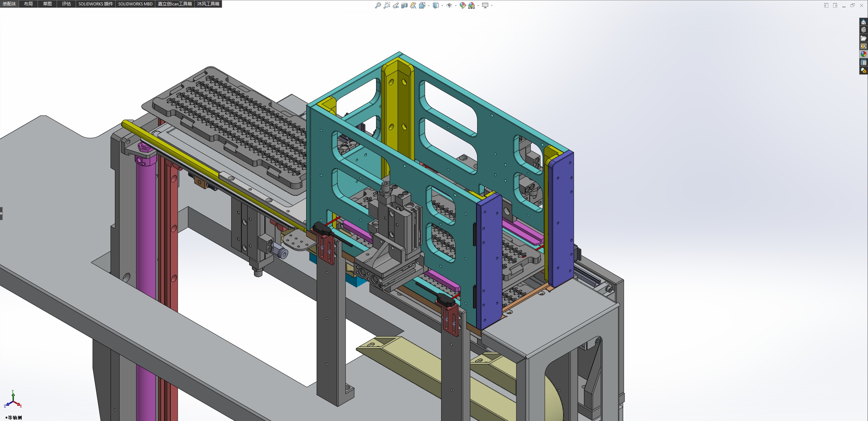Screen dimensions: 868x421
Task: Select the Zoom to Area tool
Action: pyautogui.click(x=387, y=5)
